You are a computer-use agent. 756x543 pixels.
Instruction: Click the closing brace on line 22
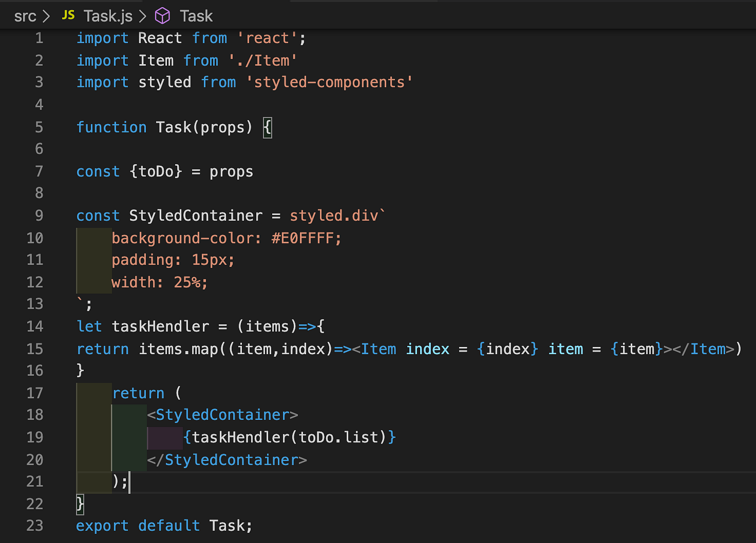79,504
